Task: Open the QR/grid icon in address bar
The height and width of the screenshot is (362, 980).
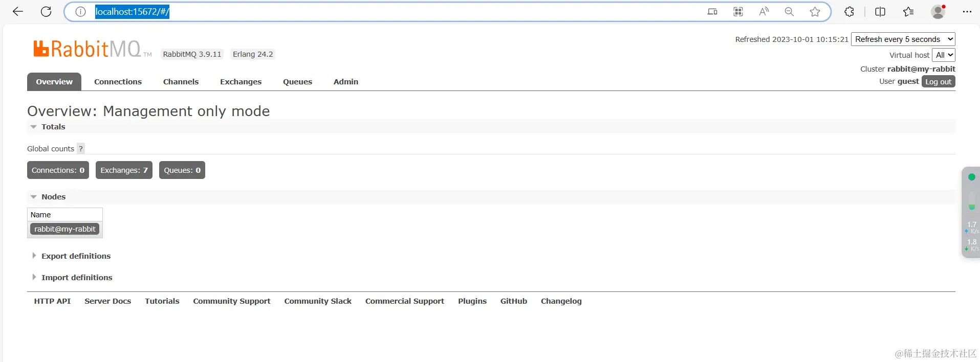Action: click(x=738, y=12)
